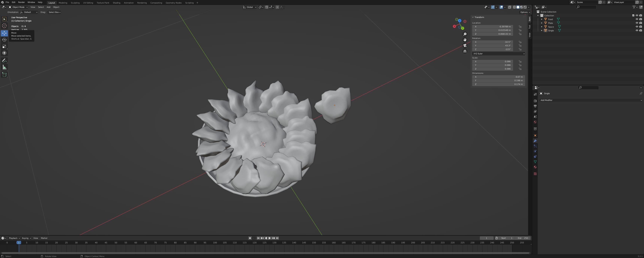Open the Render menu
The width and height of the screenshot is (644, 258).
21,2
